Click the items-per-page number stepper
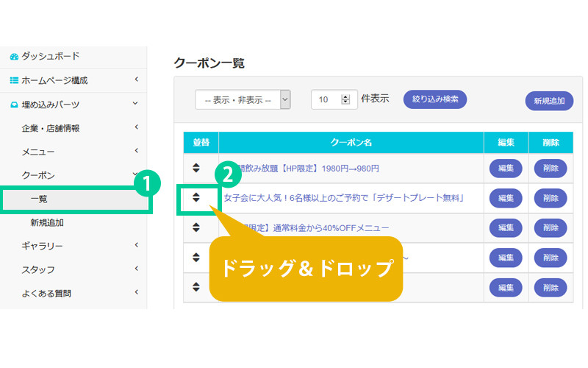The width and height of the screenshot is (588, 368). 346,99
